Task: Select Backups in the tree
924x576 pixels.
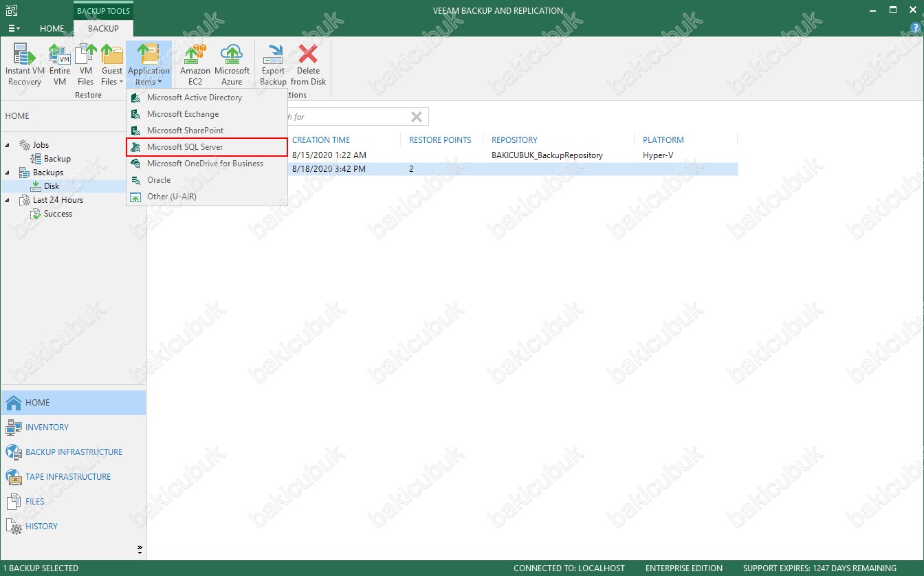Action: point(47,173)
